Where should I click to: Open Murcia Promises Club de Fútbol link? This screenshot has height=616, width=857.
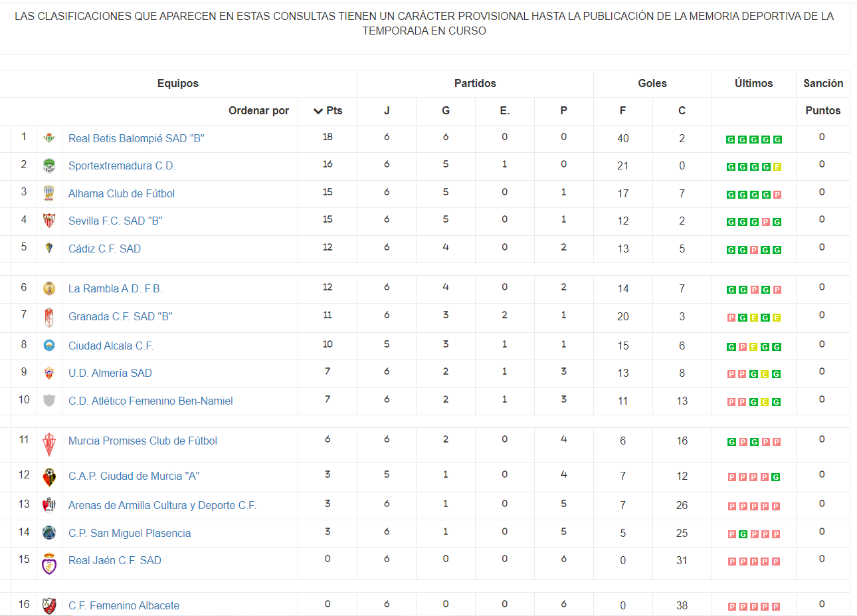click(143, 441)
